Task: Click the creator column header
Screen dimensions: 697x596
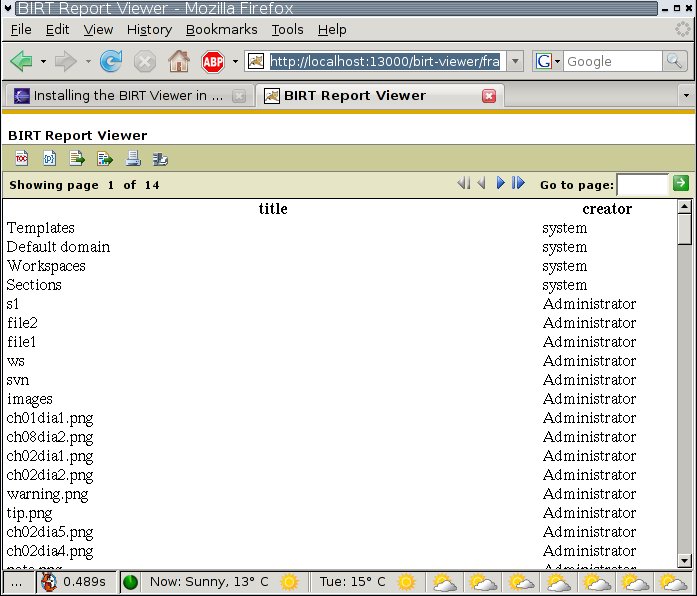Action: coord(607,209)
